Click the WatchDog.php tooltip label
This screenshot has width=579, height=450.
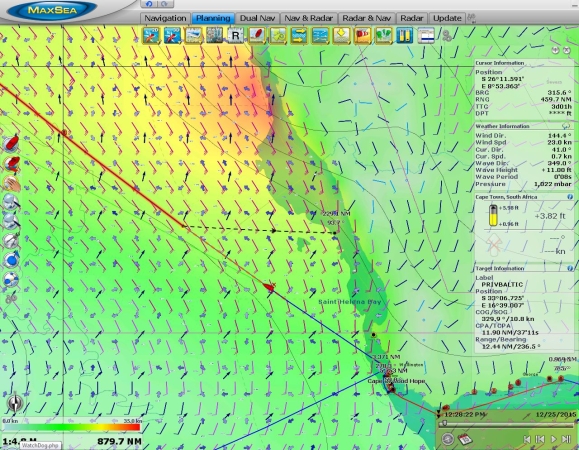[x=41, y=446]
